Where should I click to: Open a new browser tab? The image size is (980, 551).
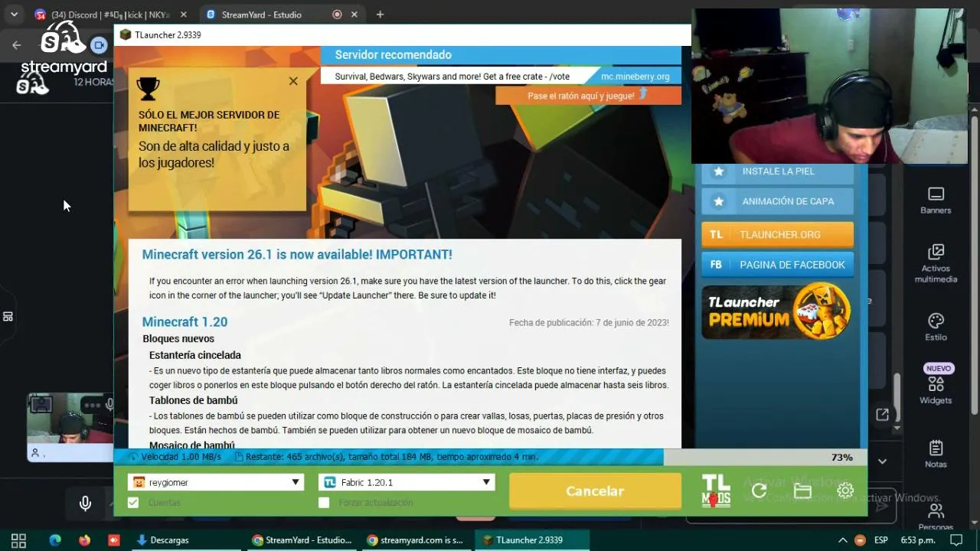(x=380, y=15)
